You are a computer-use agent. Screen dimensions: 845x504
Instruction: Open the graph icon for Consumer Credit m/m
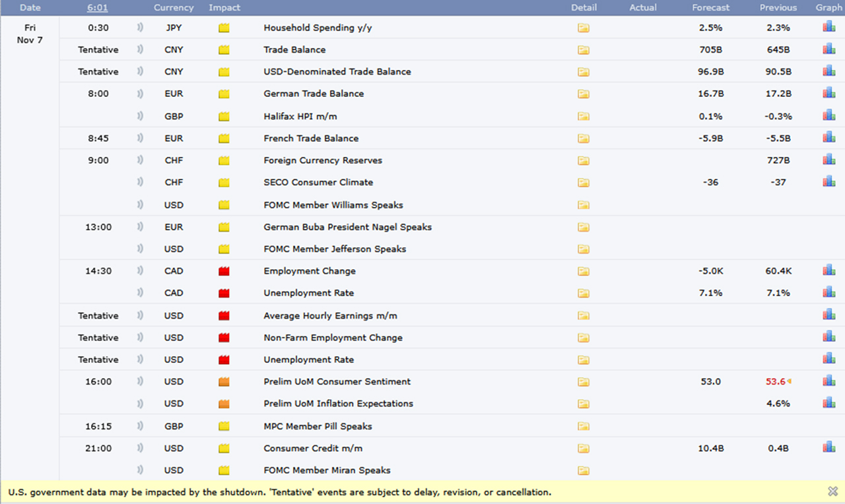pos(828,448)
